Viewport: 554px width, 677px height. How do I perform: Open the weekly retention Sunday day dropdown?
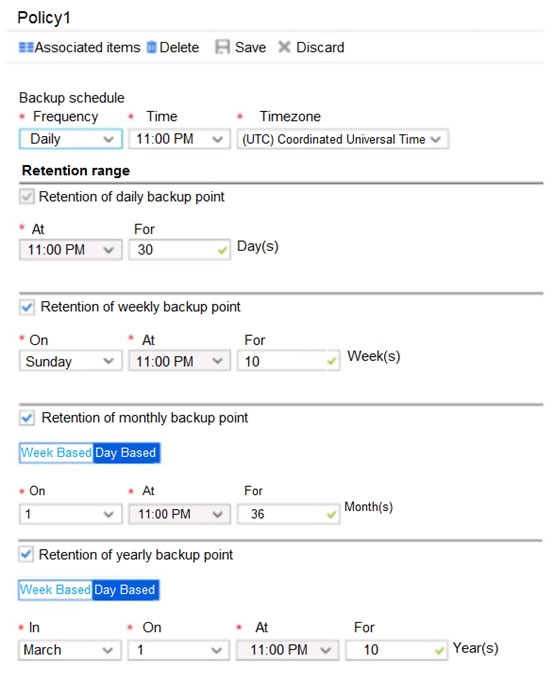click(70, 361)
